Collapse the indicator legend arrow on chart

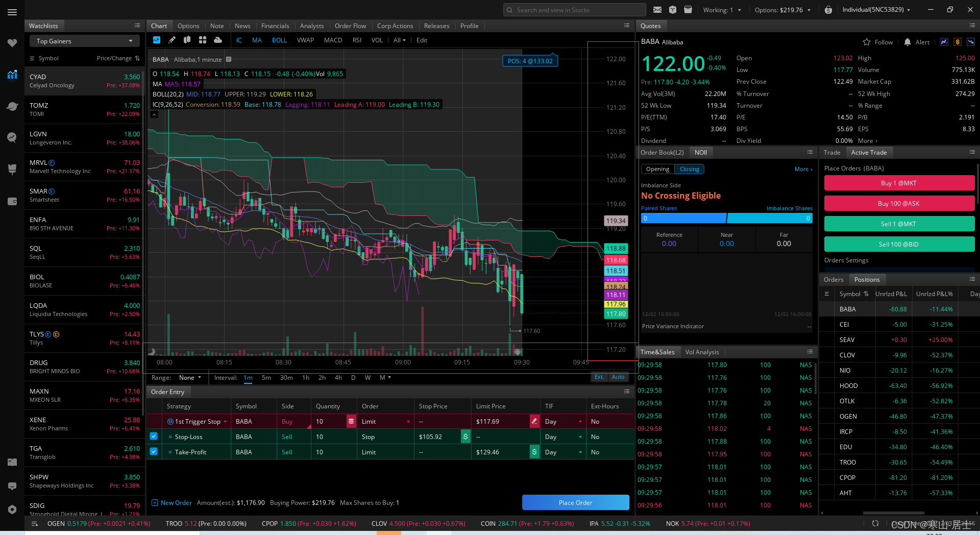pos(154,114)
